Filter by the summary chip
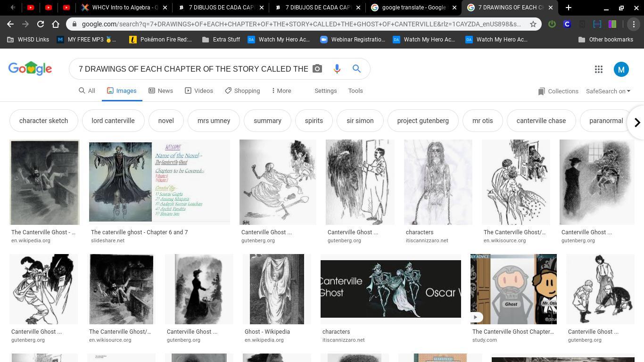 coord(267,121)
